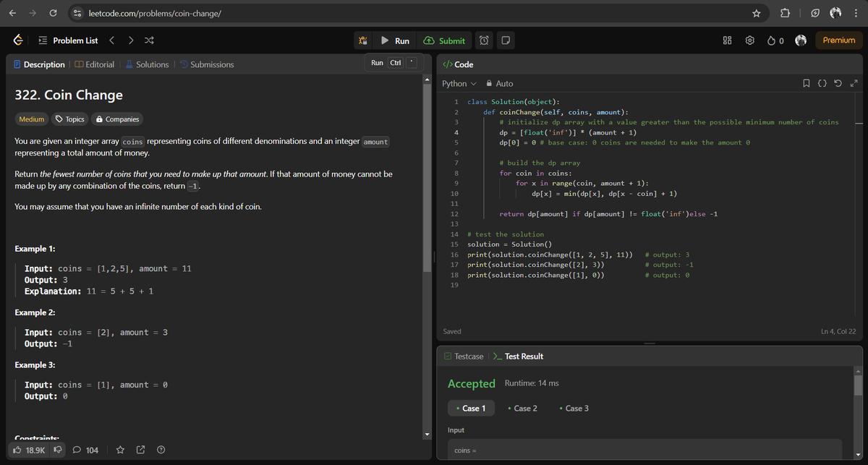Viewport: 868px width, 465px height.
Task: Submit the solution
Action: click(x=444, y=41)
